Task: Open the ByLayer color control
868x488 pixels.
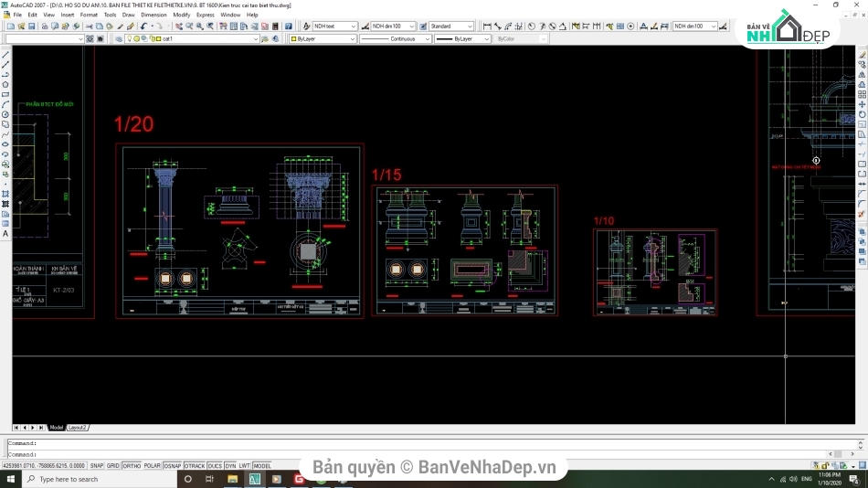Action: pyautogui.click(x=351, y=39)
